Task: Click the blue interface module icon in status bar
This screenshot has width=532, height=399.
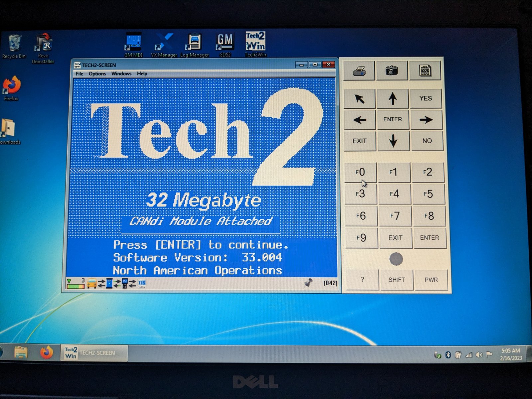Action: pyautogui.click(x=109, y=284)
